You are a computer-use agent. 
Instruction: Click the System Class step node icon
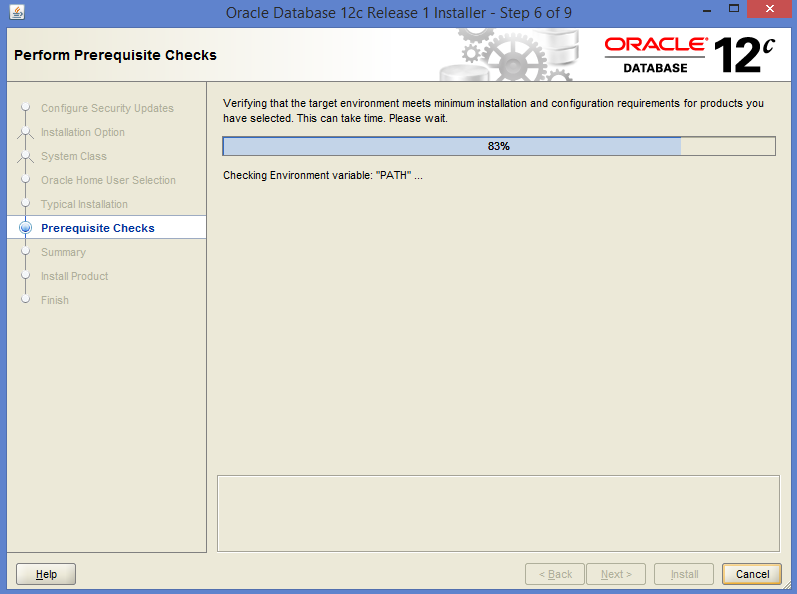pyautogui.click(x=25, y=156)
